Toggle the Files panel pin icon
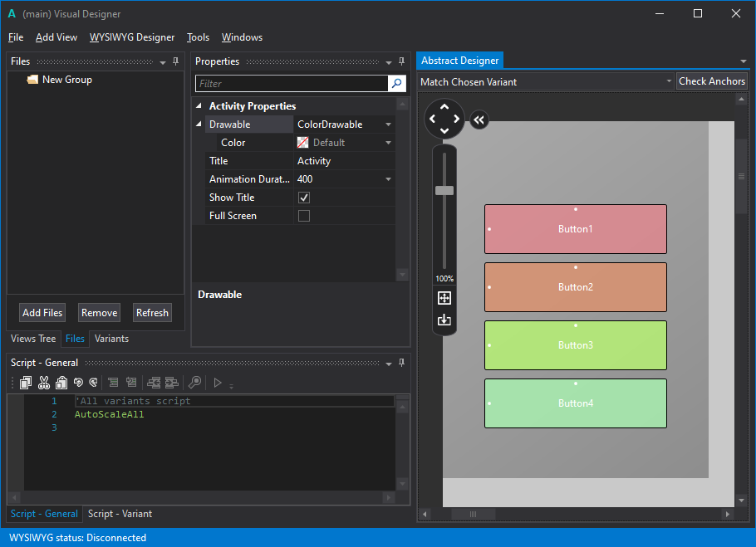The image size is (756, 547). [174, 61]
